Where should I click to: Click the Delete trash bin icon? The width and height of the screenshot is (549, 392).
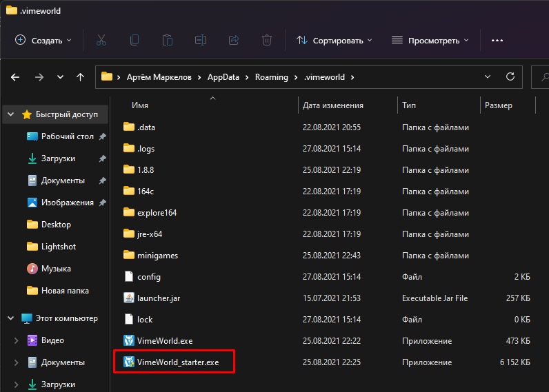click(267, 41)
